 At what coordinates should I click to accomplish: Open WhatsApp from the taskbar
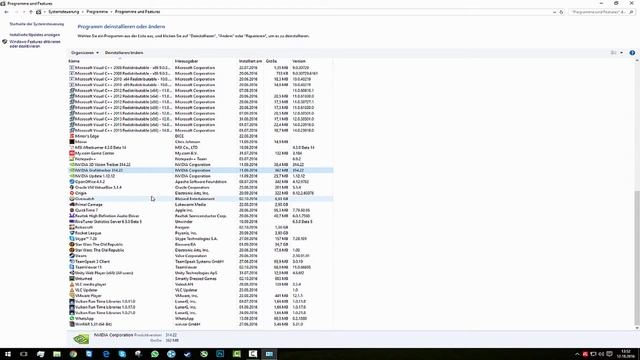click(x=155, y=354)
